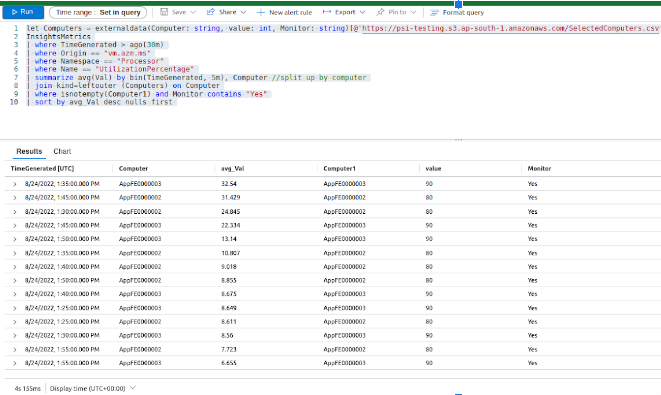Image resolution: width=661 pixels, height=395 pixels.
Task: Expand the row with avg_Val 13.14
Action: coord(15,239)
